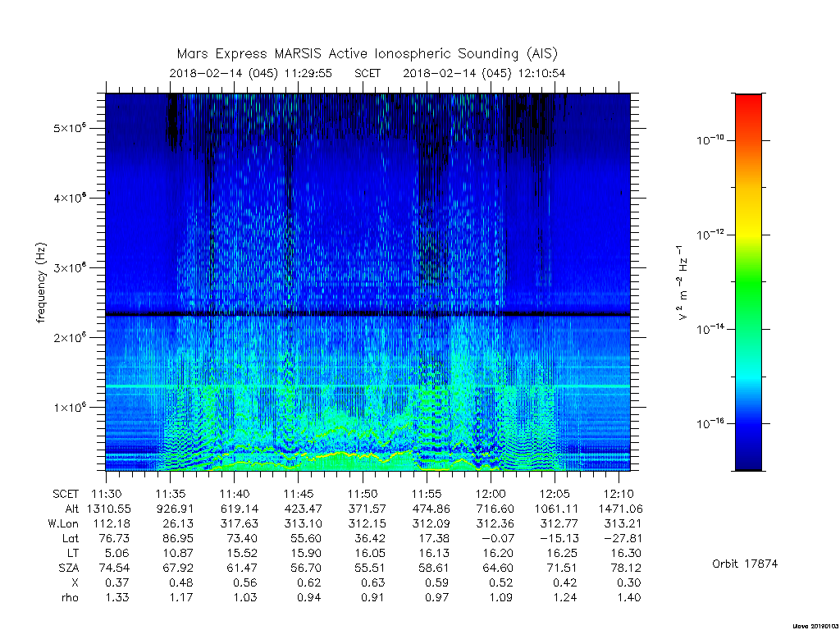Screen dimensions: 840x630
Task: Click local time value '5.06'
Action: click(116, 553)
